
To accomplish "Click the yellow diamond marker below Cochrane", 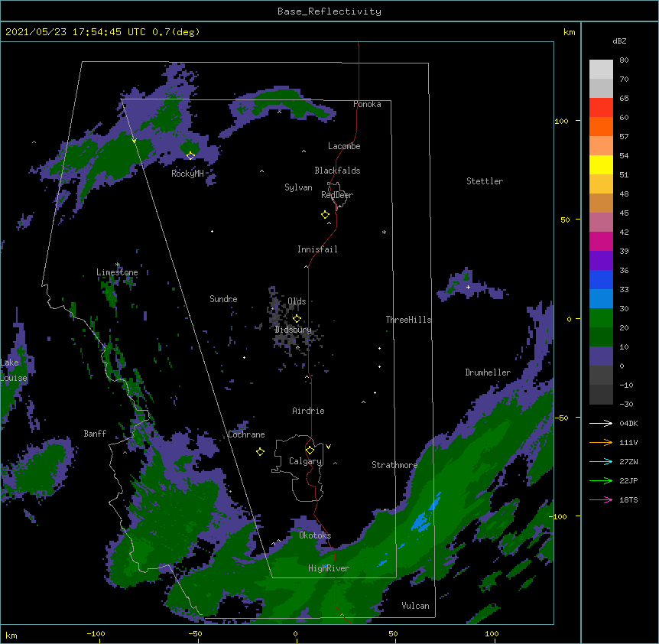I will tap(260, 452).
